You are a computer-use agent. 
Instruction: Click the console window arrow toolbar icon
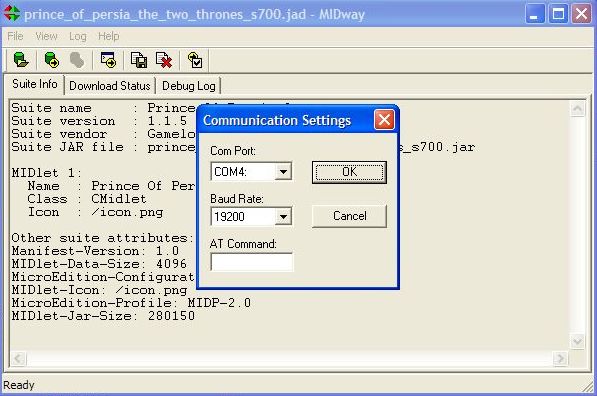click(109, 60)
